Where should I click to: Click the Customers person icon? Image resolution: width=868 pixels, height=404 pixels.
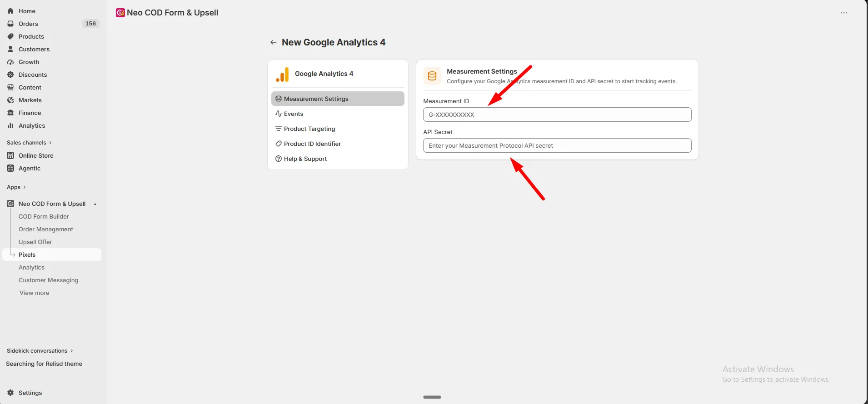[10, 49]
